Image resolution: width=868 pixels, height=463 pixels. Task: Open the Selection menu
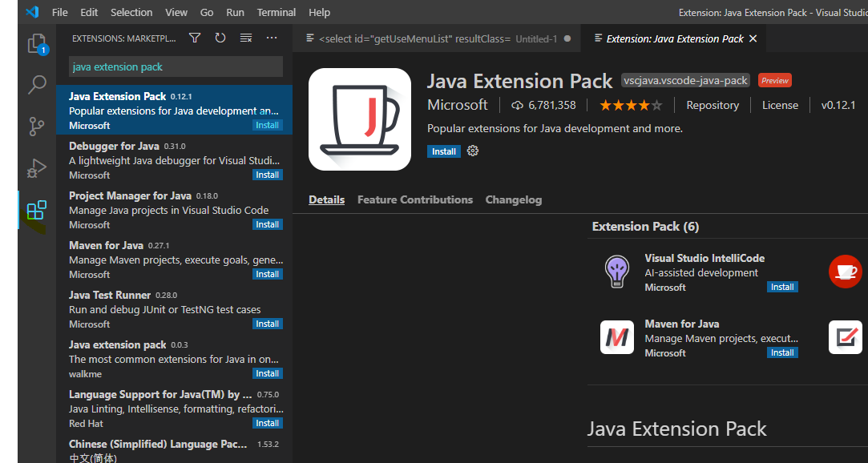(x=131, y=12)
